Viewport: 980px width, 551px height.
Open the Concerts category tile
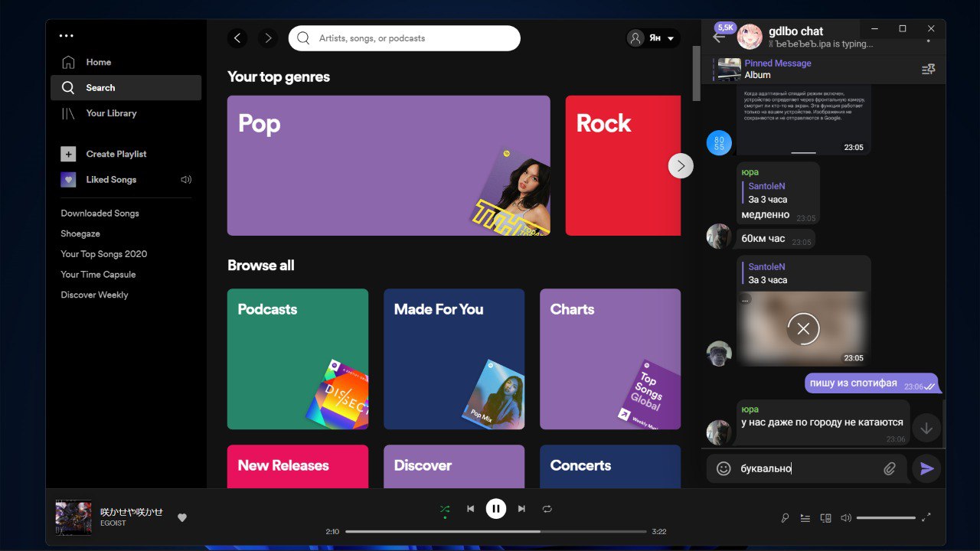(610, 466)
